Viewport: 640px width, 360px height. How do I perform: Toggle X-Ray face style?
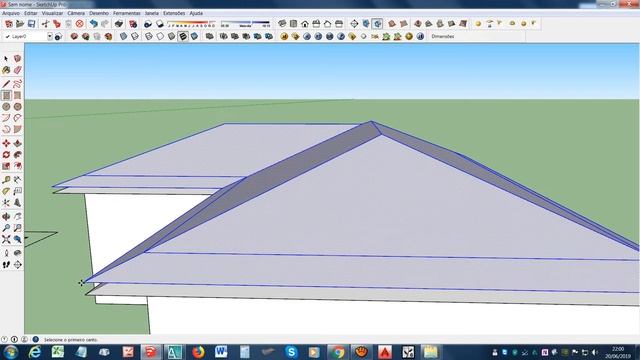(124, 36)
